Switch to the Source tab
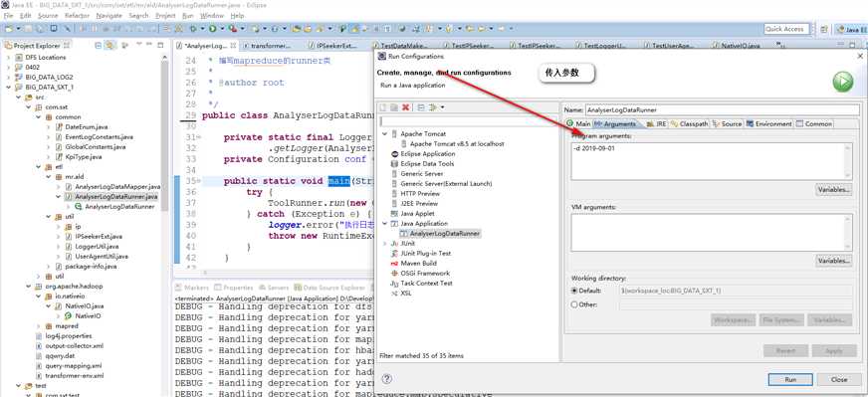This screenshot has width=868, height=397. pos(727,124)
